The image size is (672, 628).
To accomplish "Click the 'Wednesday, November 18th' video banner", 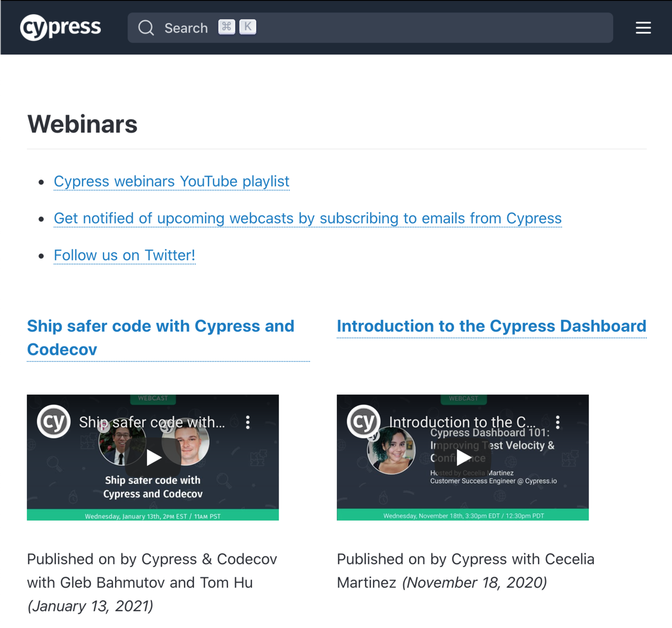I will (x=463, y=515).
